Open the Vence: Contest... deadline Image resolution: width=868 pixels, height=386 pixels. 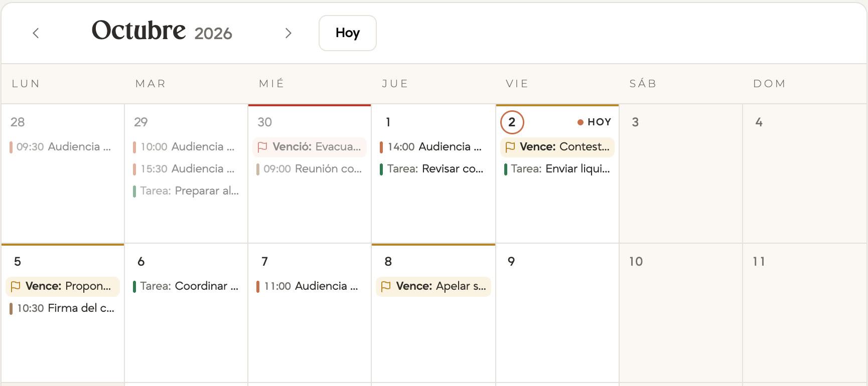tap(557, 147)
